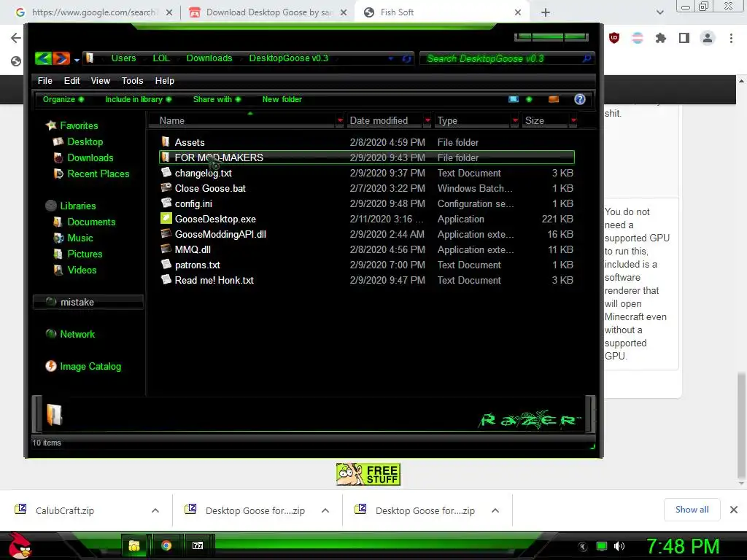Image resolution: width=747 pixels, height=560 pixels.
Task: Open the 7-Zip taskbar icon
Action: click(198, 545)
